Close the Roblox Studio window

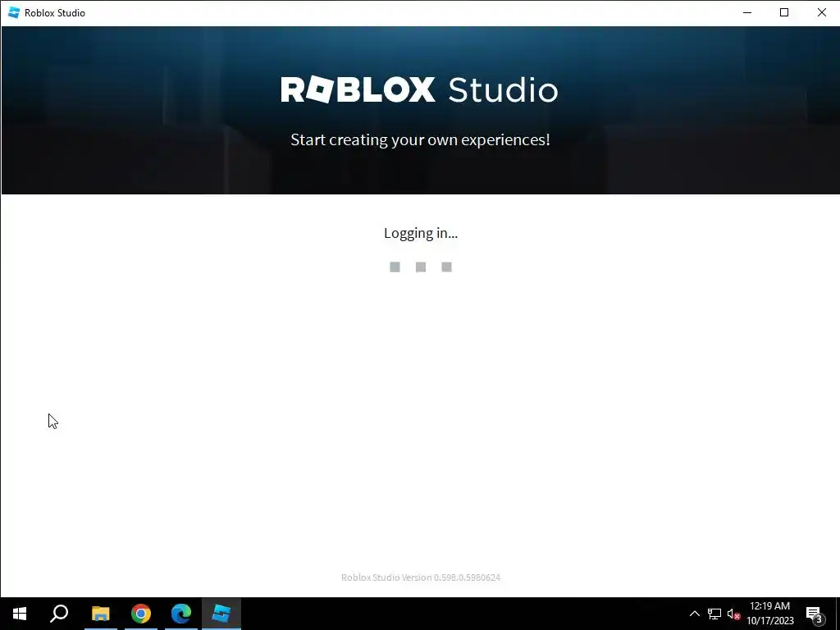tap(821, 12)
